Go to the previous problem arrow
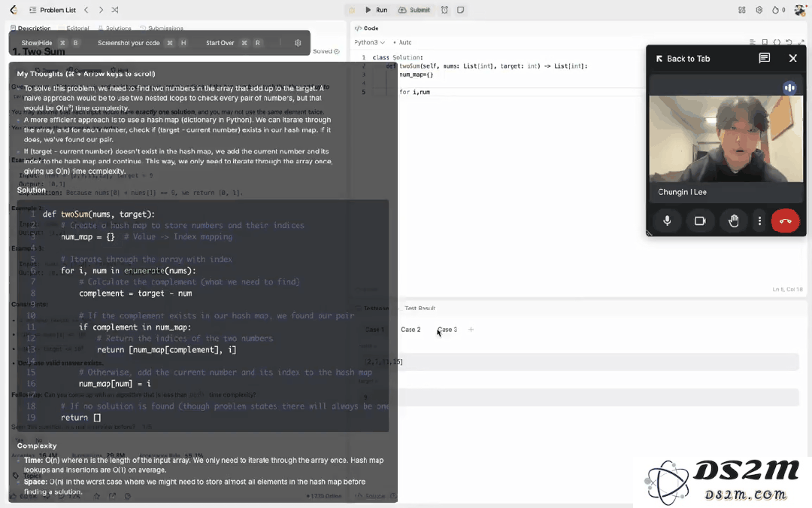 (x=86, y=10)
